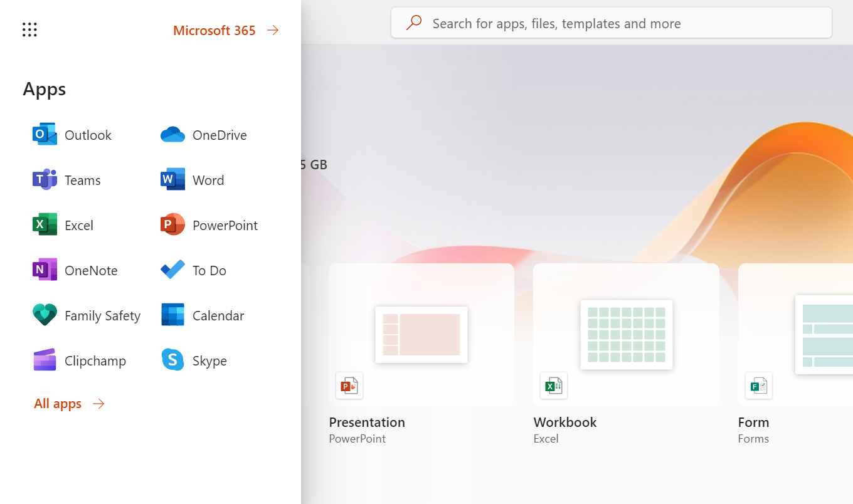
Task: Launch the To Do app icon
Action: coord(172,270)
